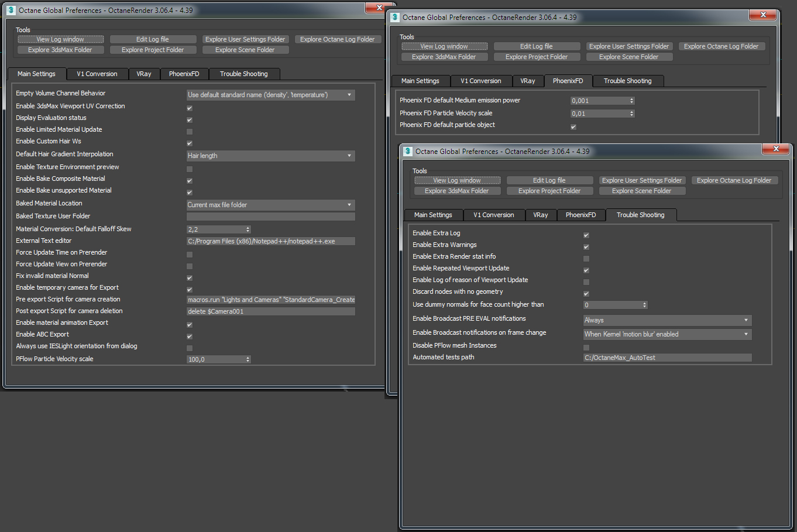797x532 pixels.
Task: Click the Post export Script for camera deletion field
Action: tap(270, 311)
